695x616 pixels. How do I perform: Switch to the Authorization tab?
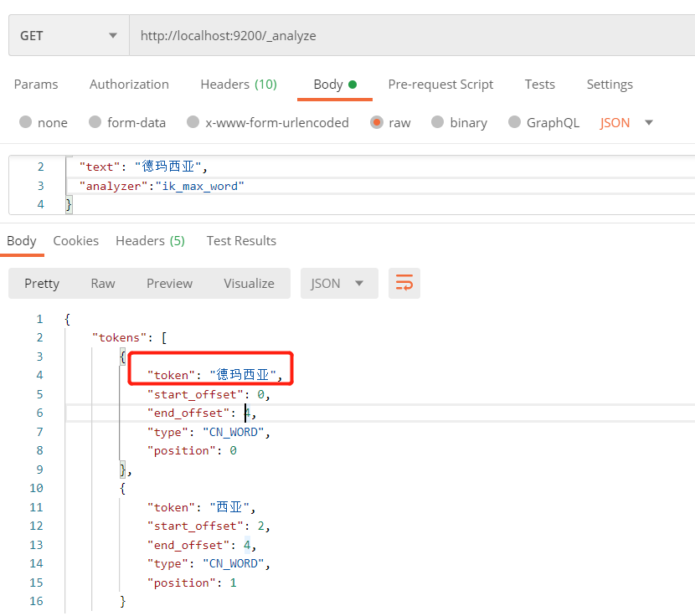click(x=129, y=84)
